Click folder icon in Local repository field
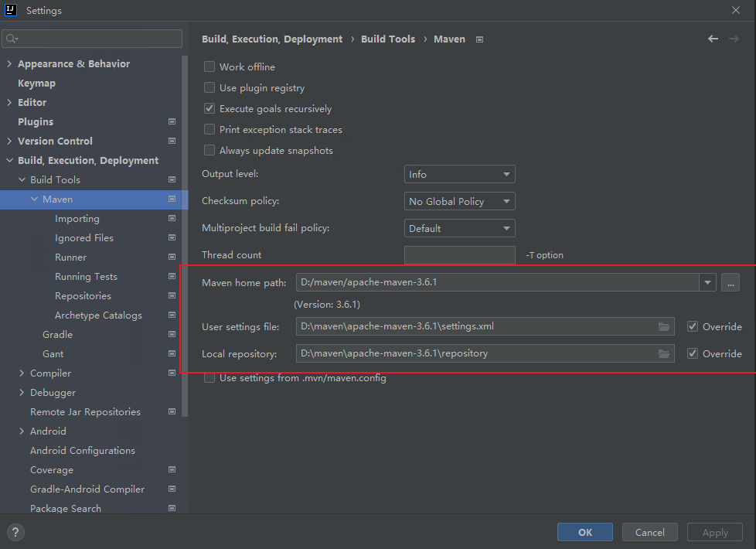756x549 pixels. point(664,353)
